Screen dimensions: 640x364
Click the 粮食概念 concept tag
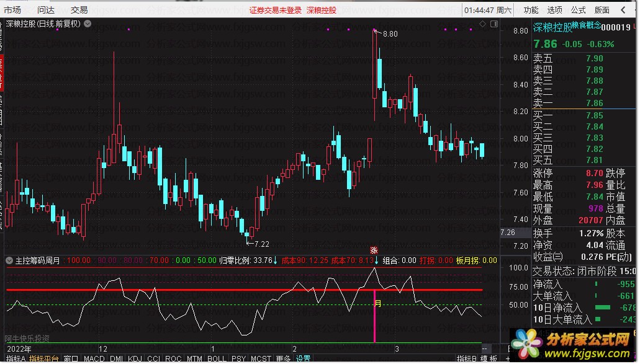586,25
